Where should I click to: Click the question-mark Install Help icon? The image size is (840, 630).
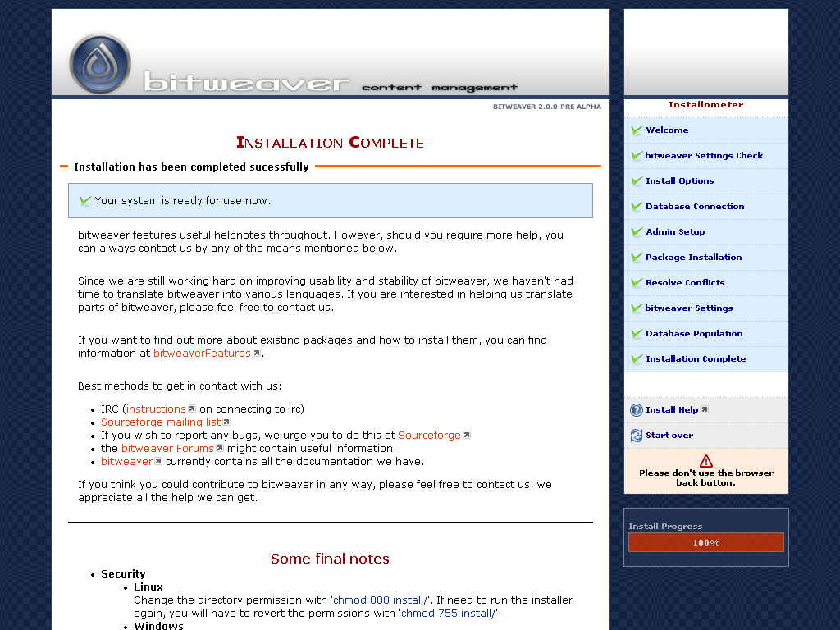[637, 410]
